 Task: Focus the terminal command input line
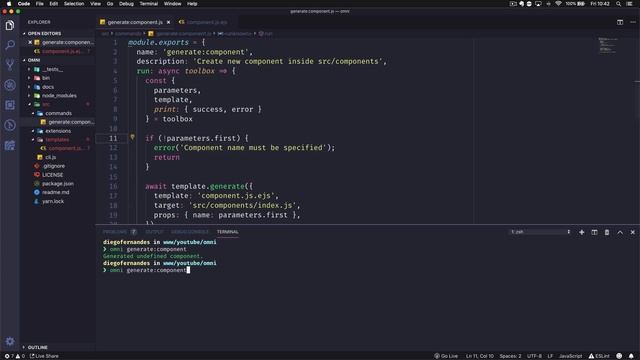(147, 270)
